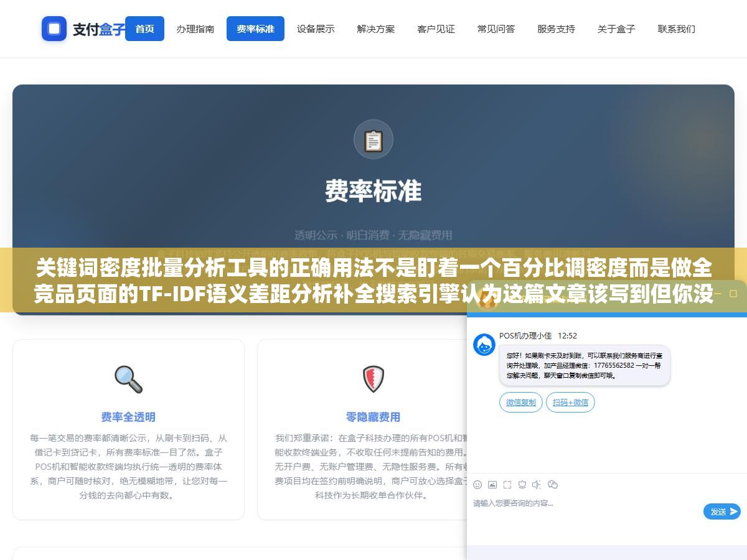Open the 联系我们 navigation link
This screenshot has height=560, width=747.
[x=677, y=29]
